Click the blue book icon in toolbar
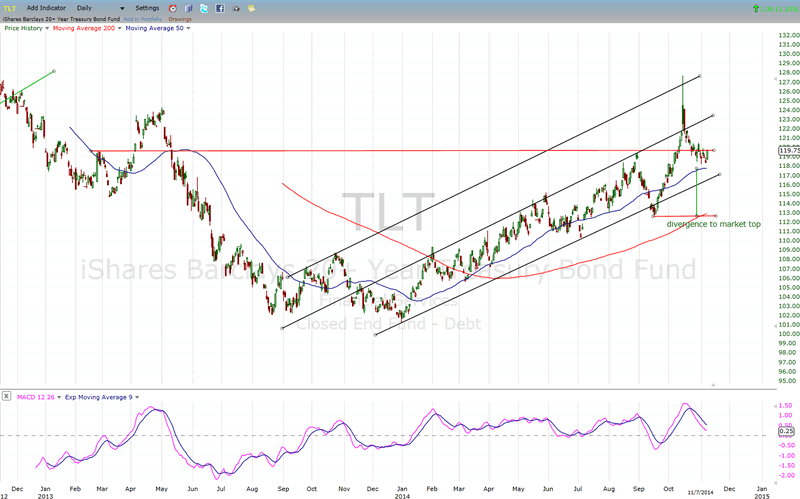The image size is (800, 499). pos(189,9)
